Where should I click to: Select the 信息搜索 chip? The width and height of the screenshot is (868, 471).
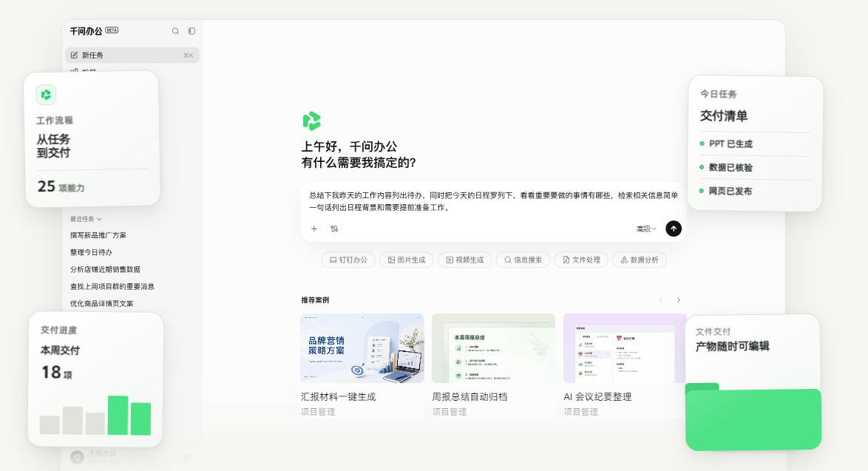[x=523, y=260]
